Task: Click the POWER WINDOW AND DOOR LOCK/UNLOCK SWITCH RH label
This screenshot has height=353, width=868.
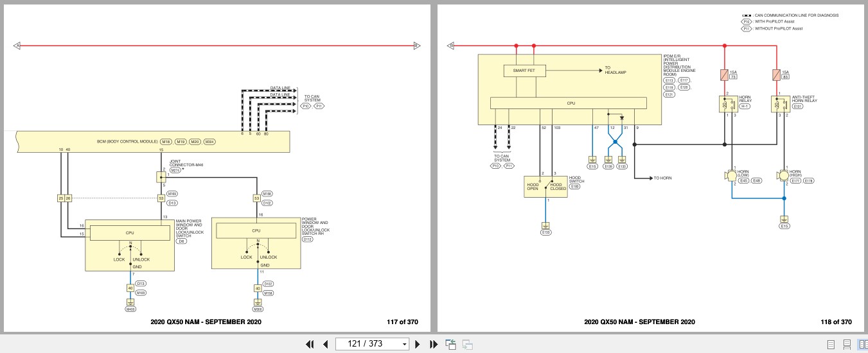Action: tap(316, 226)
